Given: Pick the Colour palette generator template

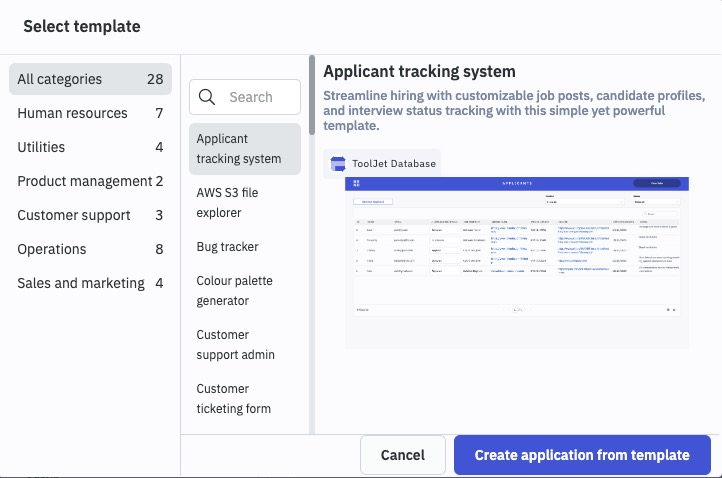Looking at the screenshot, I should (244, 291).
